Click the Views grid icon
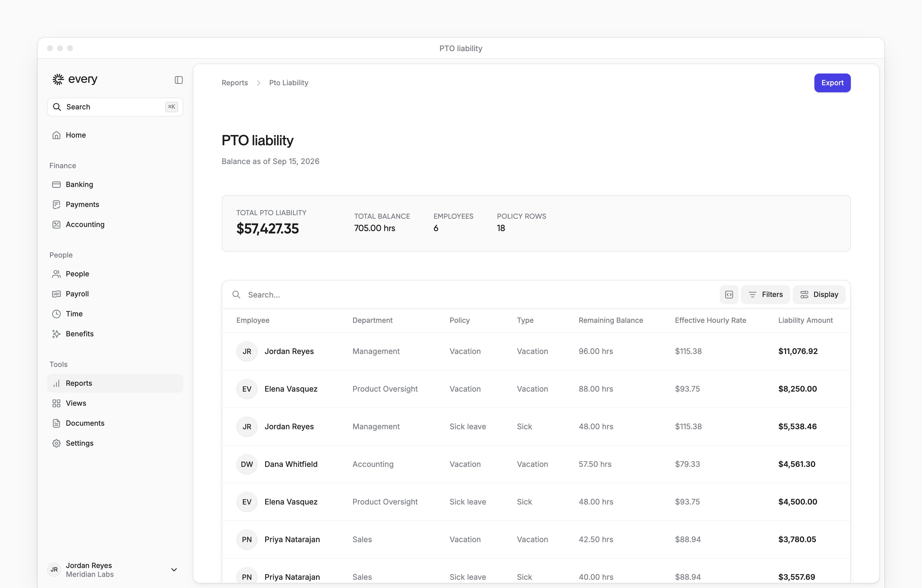Image resolution: width=922 pixels, height=588 pixels. 56,403
